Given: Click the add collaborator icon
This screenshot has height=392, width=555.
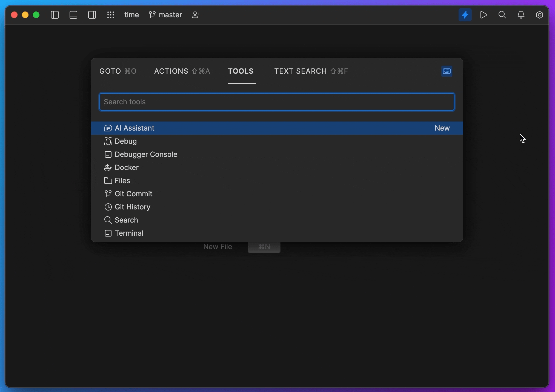Looking at the screenshot, I should tap(196, 15).
